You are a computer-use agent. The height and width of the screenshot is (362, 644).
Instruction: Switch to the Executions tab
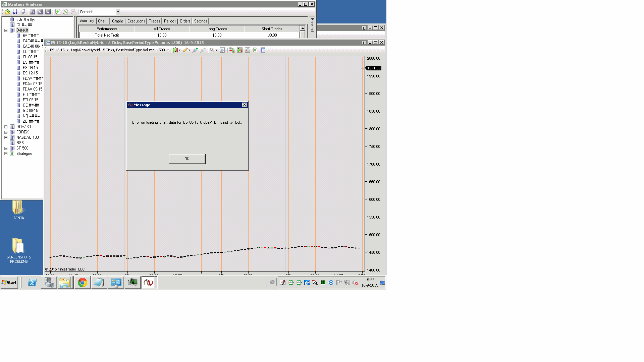pos(136,21)
